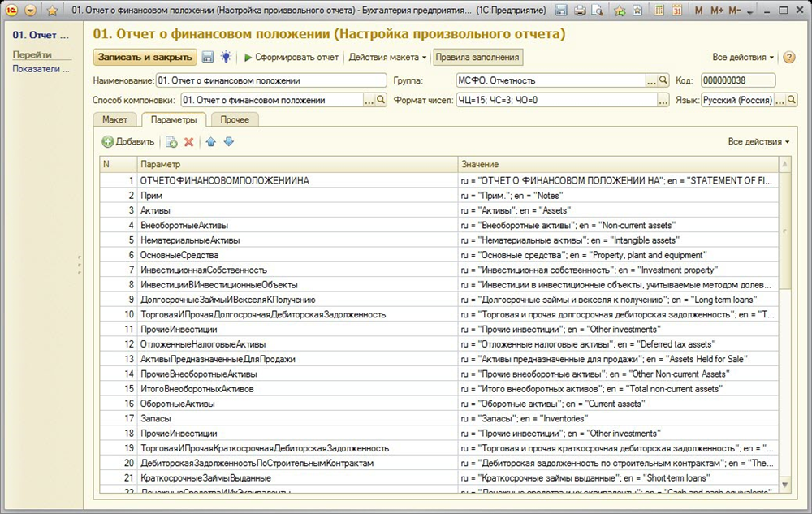Open Все действия menu above parameters table

[x=758, y=142]
